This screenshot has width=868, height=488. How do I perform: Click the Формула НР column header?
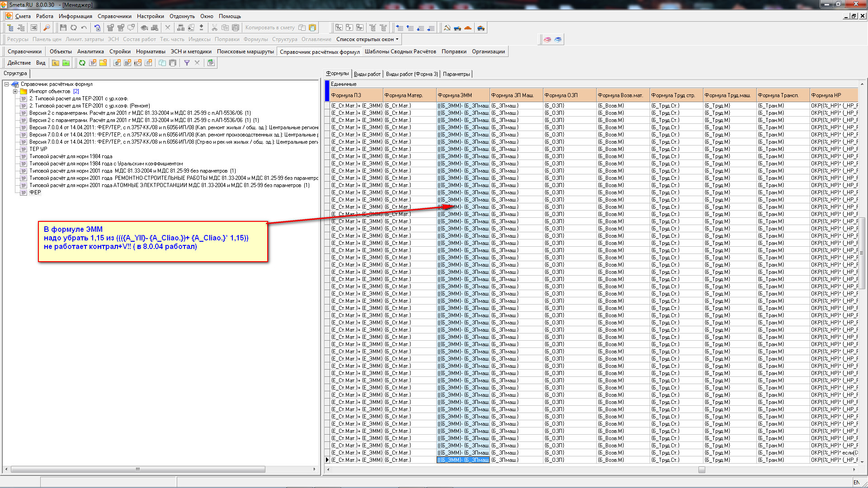tap(834, 95)
